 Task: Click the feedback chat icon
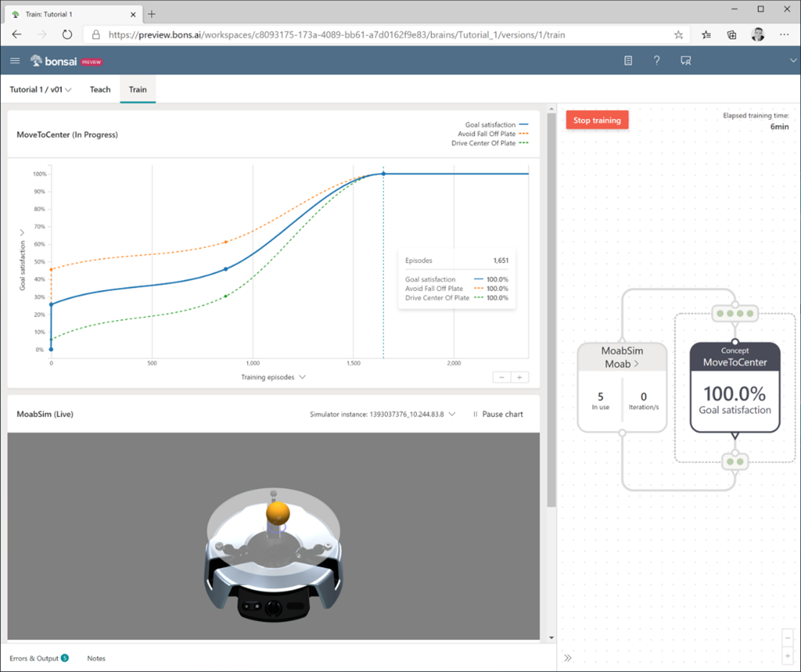tap(685, 61)
